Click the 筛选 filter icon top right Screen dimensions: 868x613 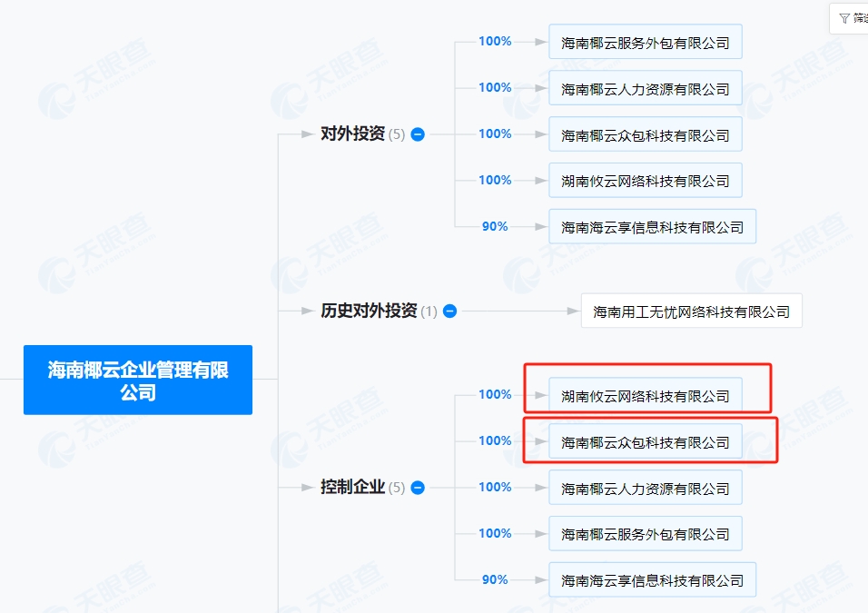pyautogui.click(x=846, y=17)
